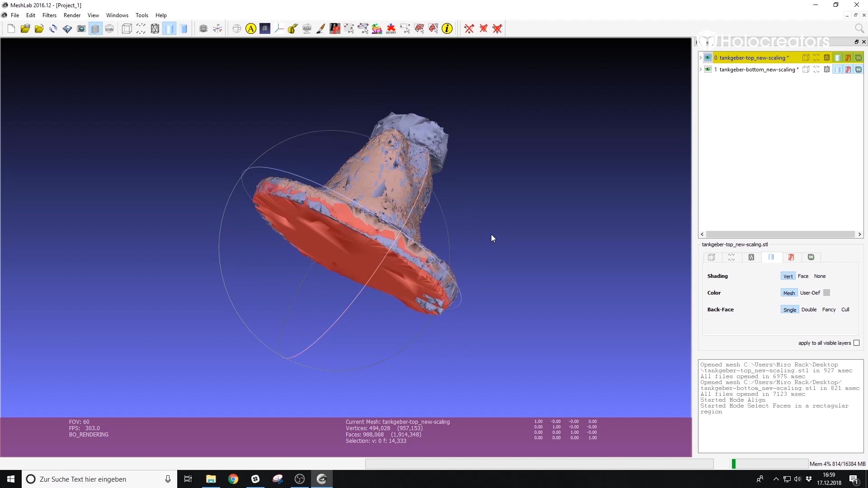Image resolution: width=868 pixels, height=488 pixels.
Task: Expand the tankgeber-bottom_new-scaling layer entry
Action: click(700, 70)
